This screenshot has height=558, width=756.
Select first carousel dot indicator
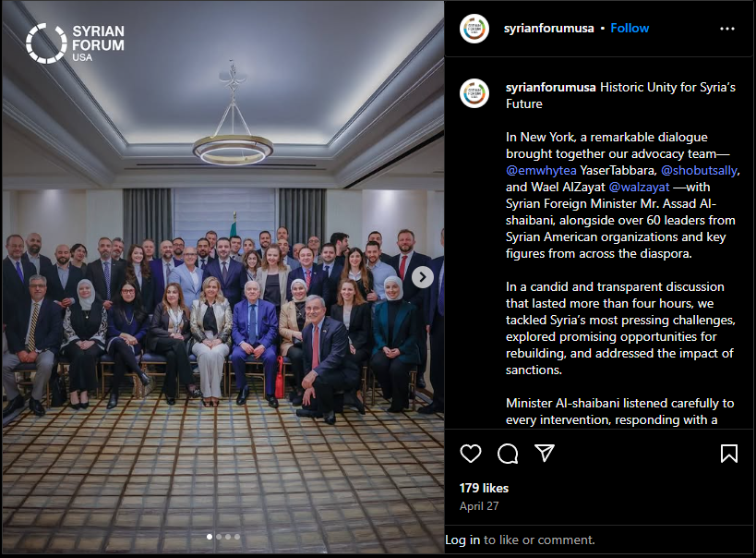[x=210, y=536]
